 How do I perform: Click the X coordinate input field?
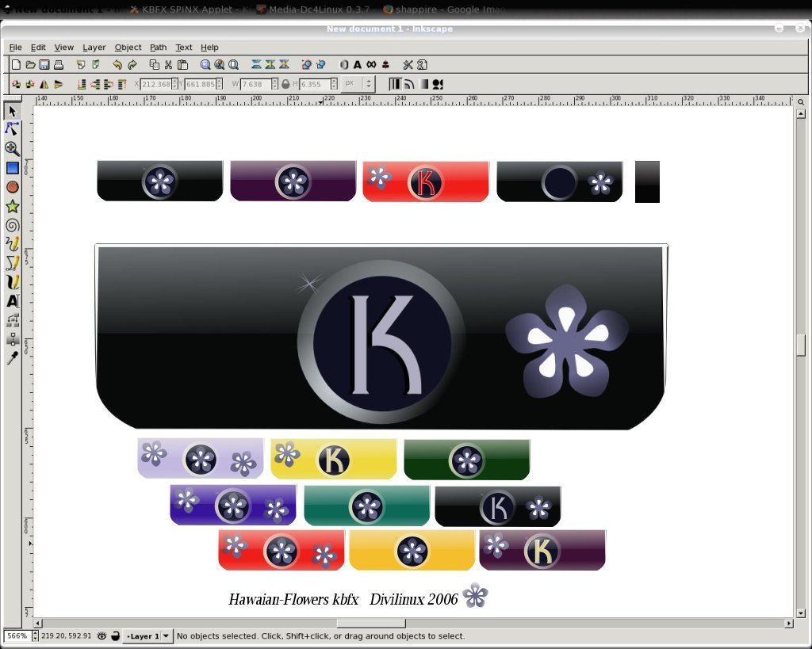click(156, 84)
